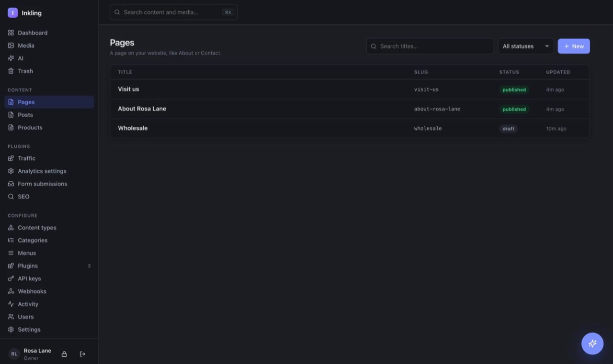The width and height of the screenshot is (613, 364).
Task: Click the TITLE column header
Action: tap(125, 72)
